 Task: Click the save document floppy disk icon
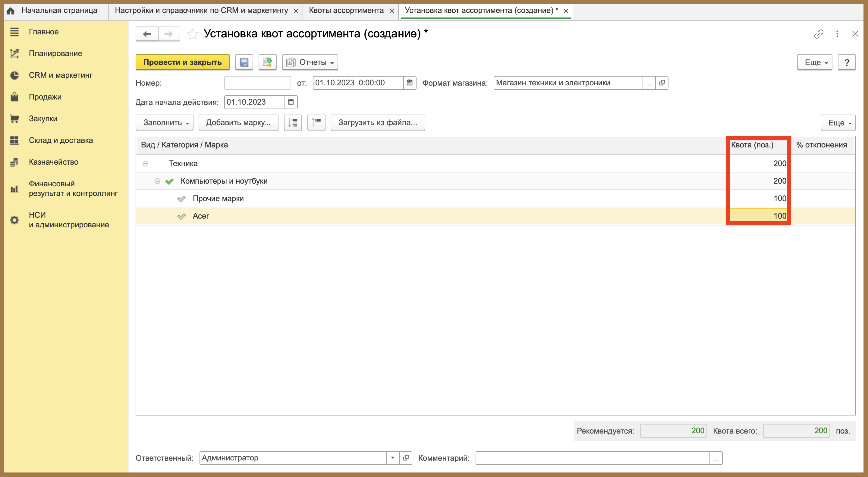pos(244,62)
